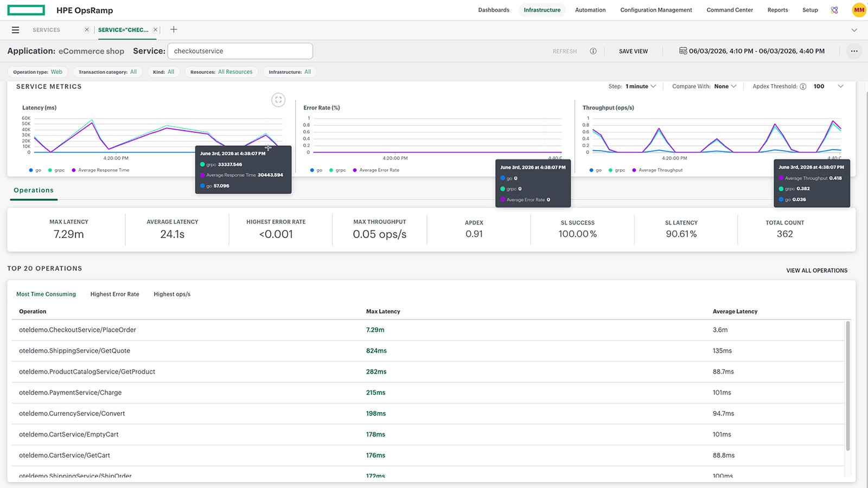Open the Reports menu
Viewport: 868px width, 488px height.
[x=777, y=10]
